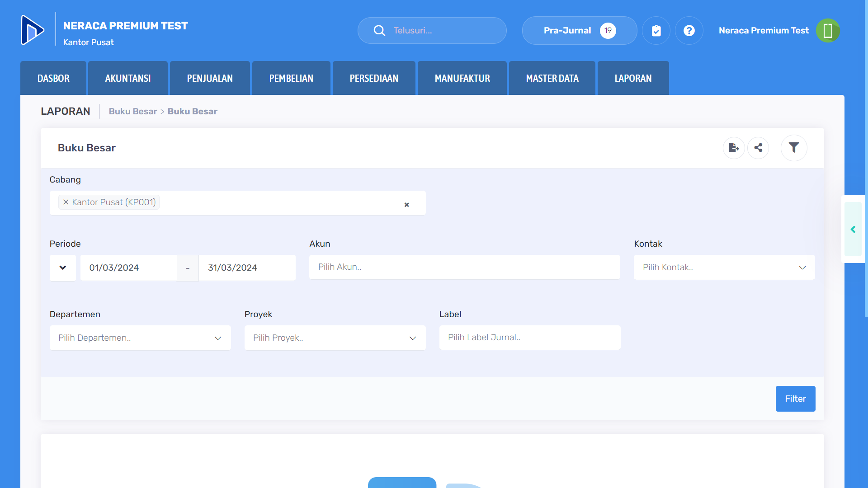Open the clipboard task icon

(656, 31)
